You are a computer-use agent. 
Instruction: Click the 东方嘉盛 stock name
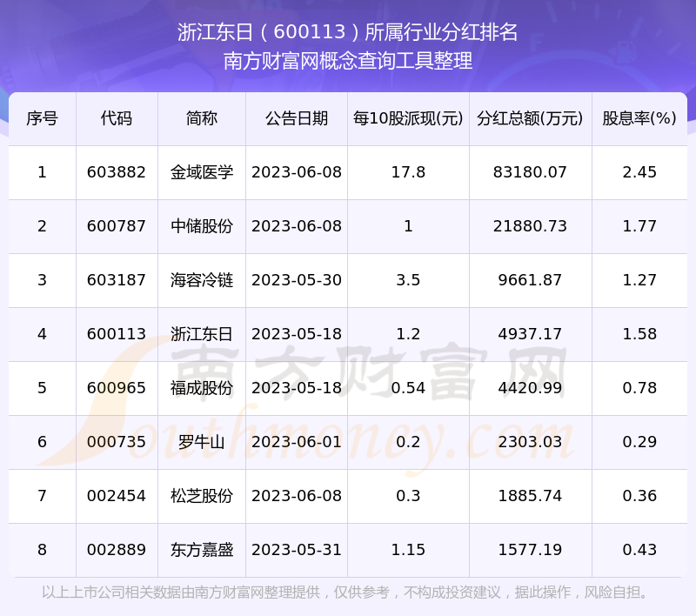click(202, 550)
